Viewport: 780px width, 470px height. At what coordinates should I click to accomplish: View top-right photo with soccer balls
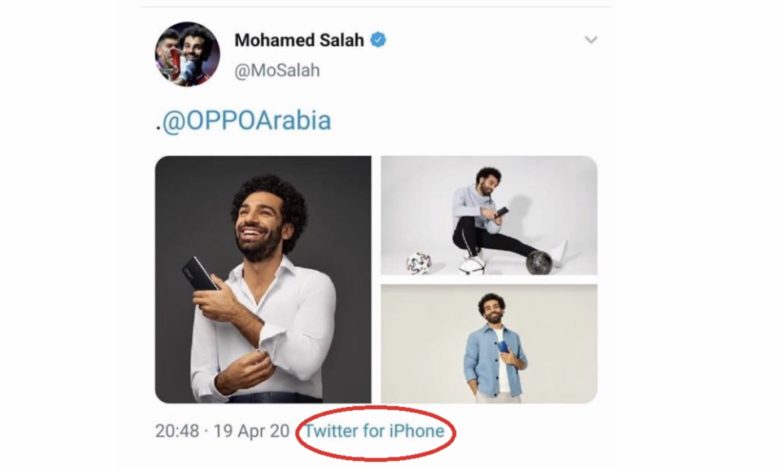[489, 215]
